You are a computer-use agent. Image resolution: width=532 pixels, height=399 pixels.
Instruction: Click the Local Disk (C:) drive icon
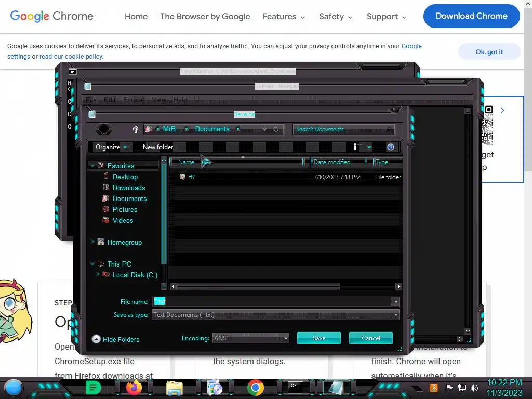tap(106, 275)
